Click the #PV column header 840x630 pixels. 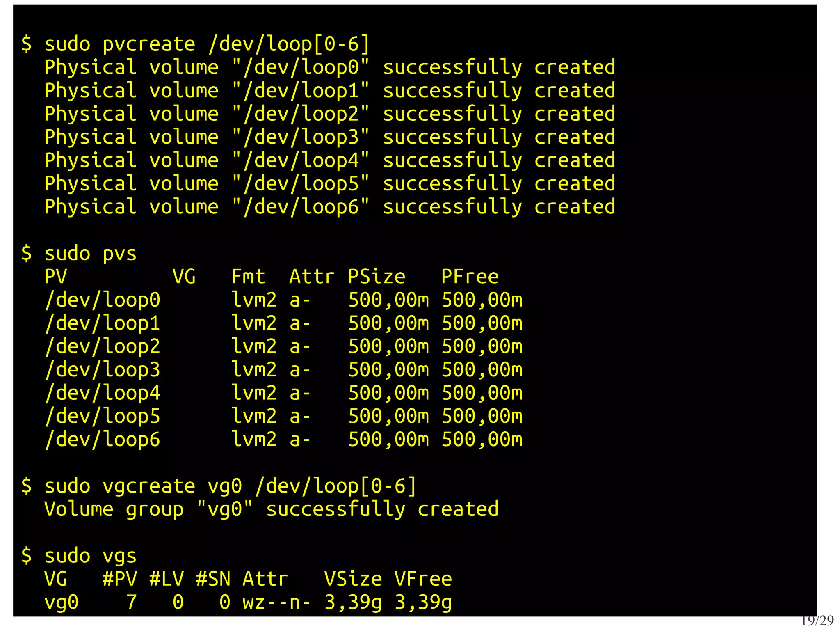(x=120, y=579)
